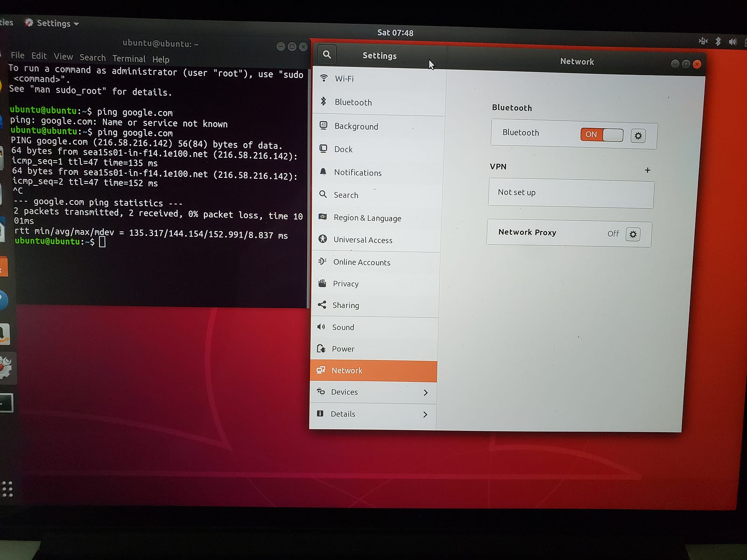747x560 pixels.
Task: Select Bluetooth label in sidebar
Action: (353, 102)
